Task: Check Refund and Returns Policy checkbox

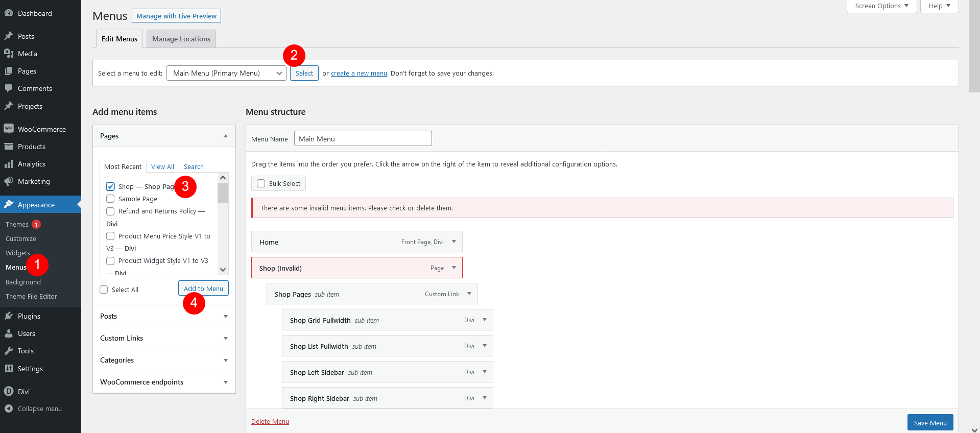Action: 110,211
